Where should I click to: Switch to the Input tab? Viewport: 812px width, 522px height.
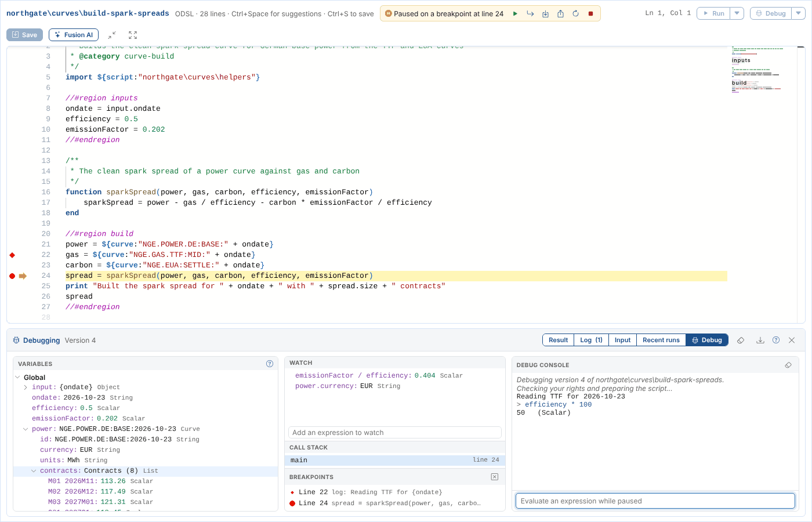(622, 340)
